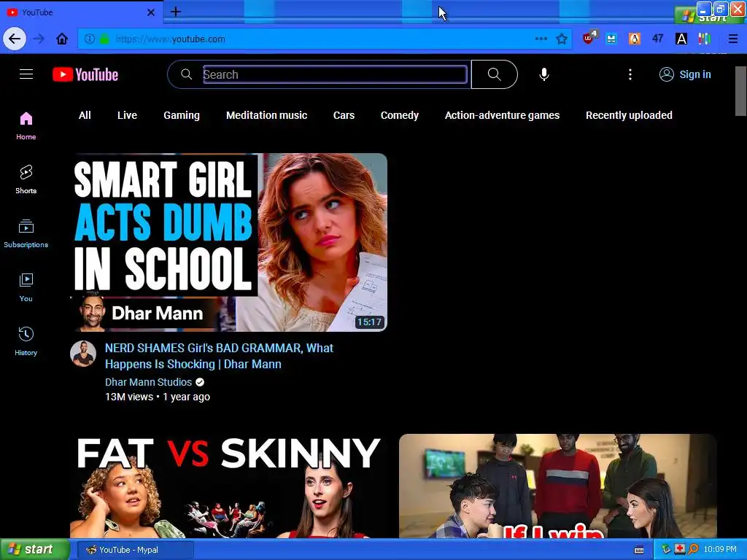Select the Meditation music filter chip
Viewport: 747px width, 560px height.
pos(267,115)
